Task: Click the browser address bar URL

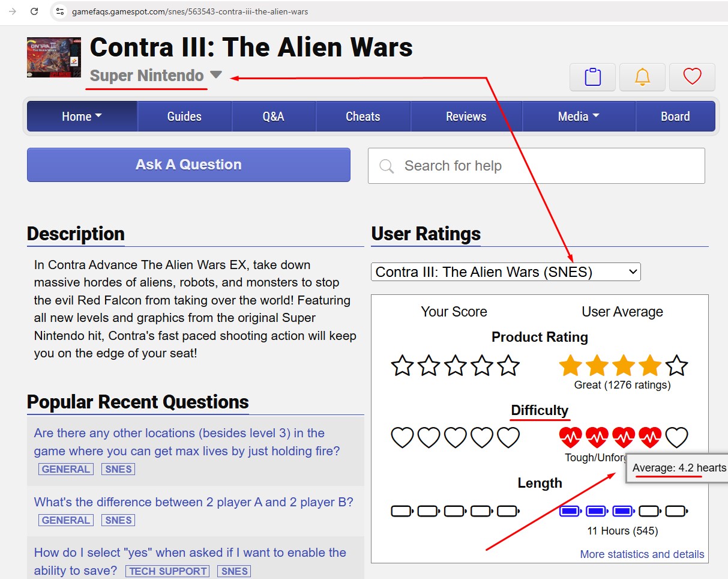Action: pos(190,11)
